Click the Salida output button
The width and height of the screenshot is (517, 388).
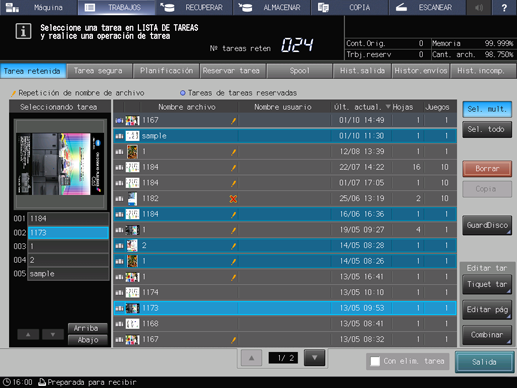point(484,362)
